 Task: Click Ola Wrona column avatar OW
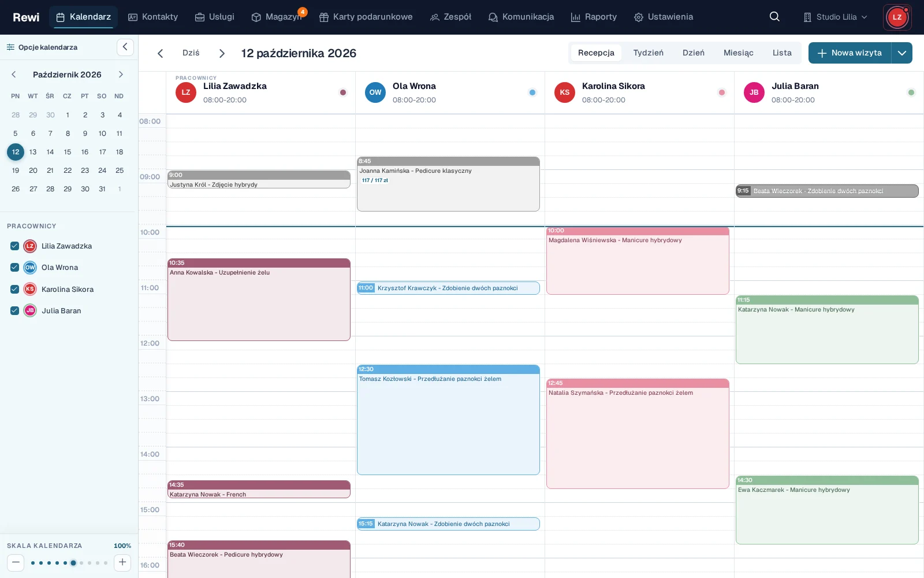[x=375, y=92]
